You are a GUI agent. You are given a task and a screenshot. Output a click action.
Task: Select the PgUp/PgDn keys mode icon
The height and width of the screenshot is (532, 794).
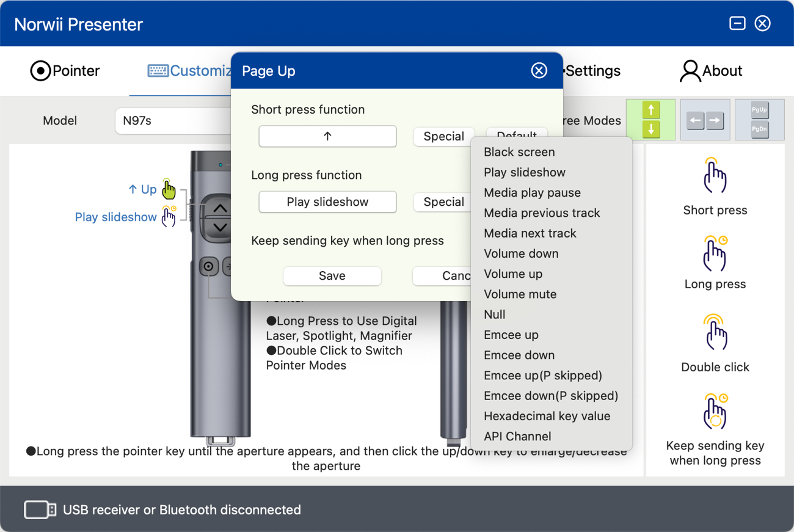click(x=759, y=120)
